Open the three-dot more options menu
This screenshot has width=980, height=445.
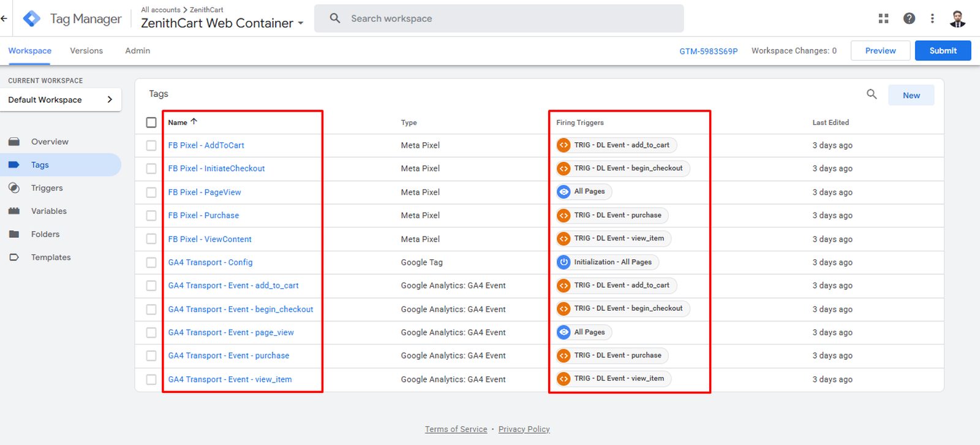click(932, 18)
